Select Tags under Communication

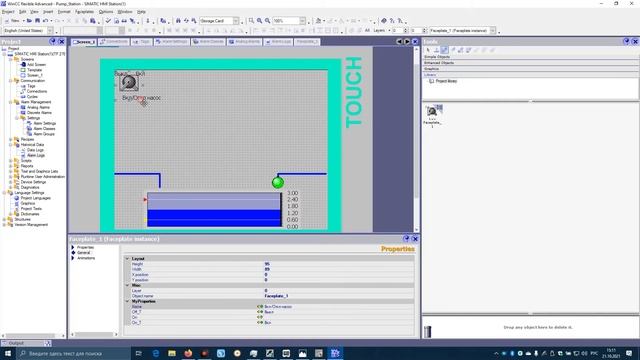click(x=31, y=86)
